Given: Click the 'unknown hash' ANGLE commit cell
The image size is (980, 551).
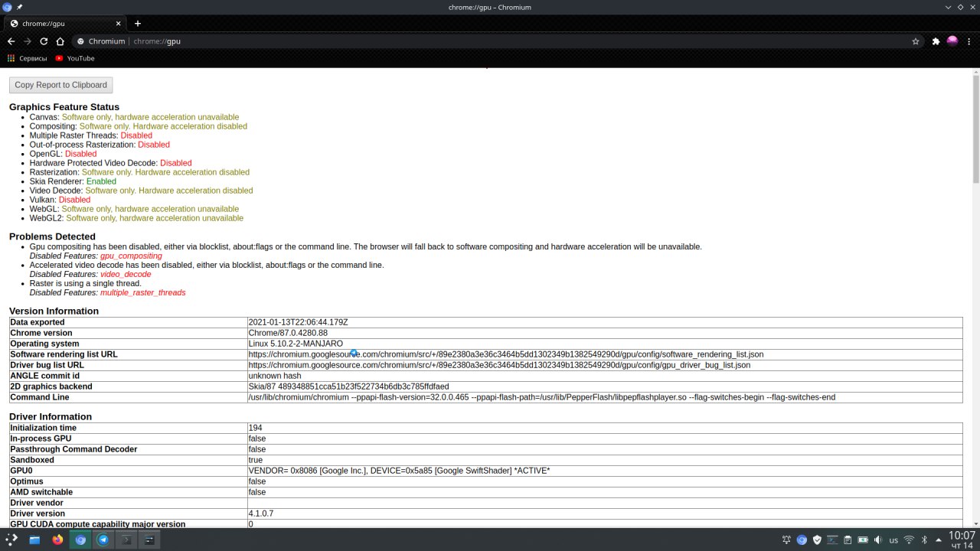Looking at the screenshot, I should [x=605, y=376].
